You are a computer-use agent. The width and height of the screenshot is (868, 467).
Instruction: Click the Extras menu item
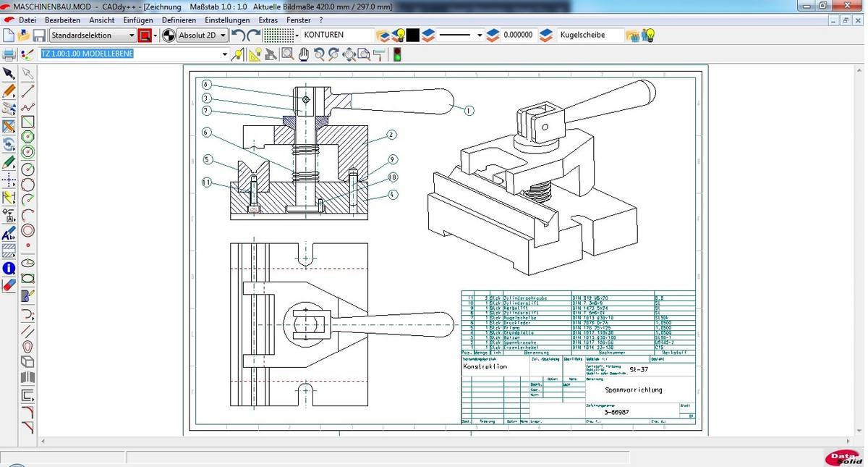[268, 20]
